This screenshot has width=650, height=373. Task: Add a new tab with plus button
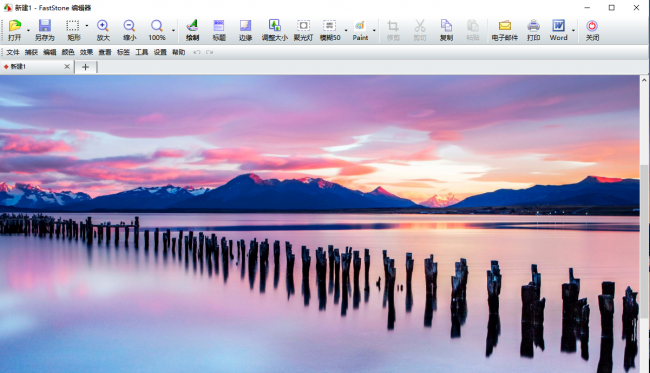[x=85, y=67]
